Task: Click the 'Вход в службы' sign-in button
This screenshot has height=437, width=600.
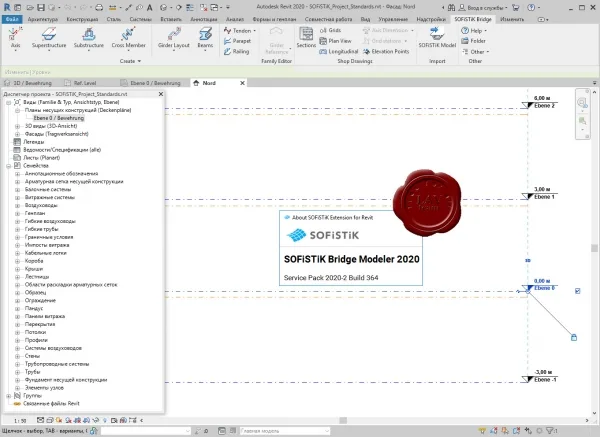Action: (483, 7)
